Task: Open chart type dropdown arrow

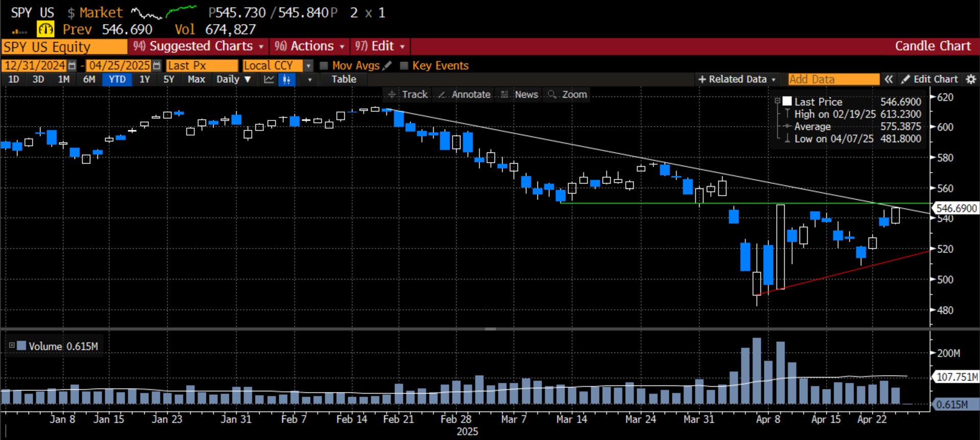Action: (x=309, y=79)
